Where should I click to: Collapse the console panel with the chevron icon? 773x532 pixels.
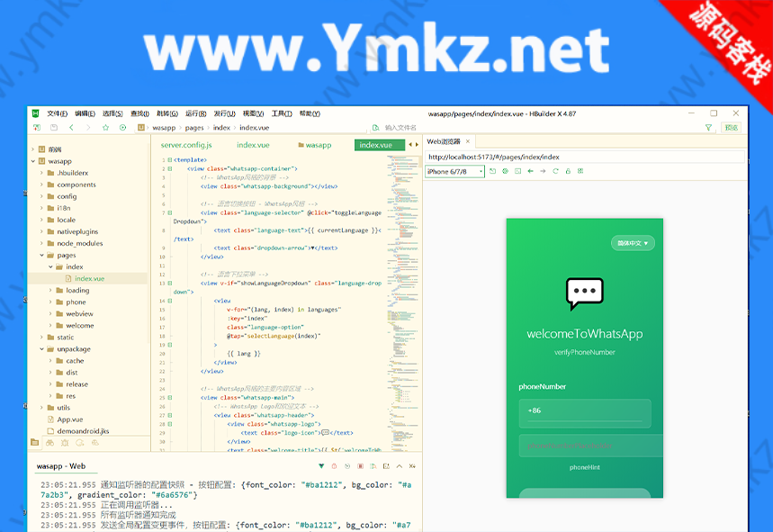399,465
